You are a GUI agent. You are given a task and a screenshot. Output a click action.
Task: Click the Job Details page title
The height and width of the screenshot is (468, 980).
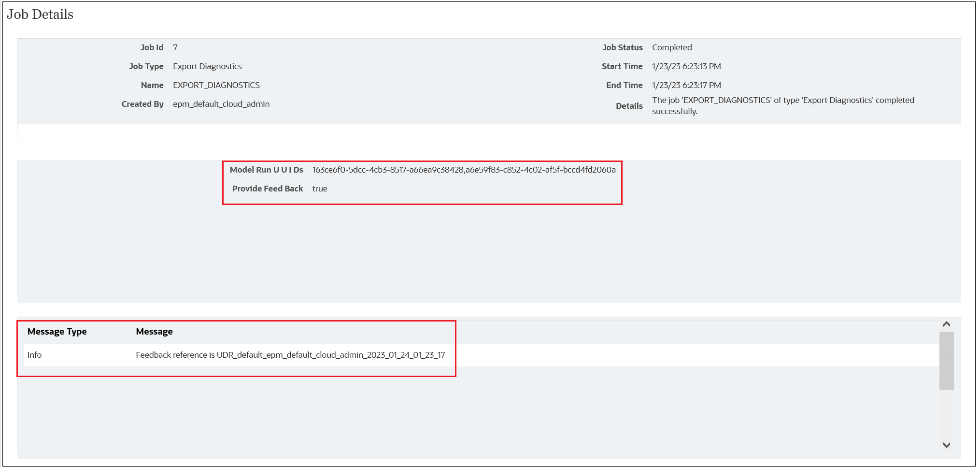pos(40,14)
